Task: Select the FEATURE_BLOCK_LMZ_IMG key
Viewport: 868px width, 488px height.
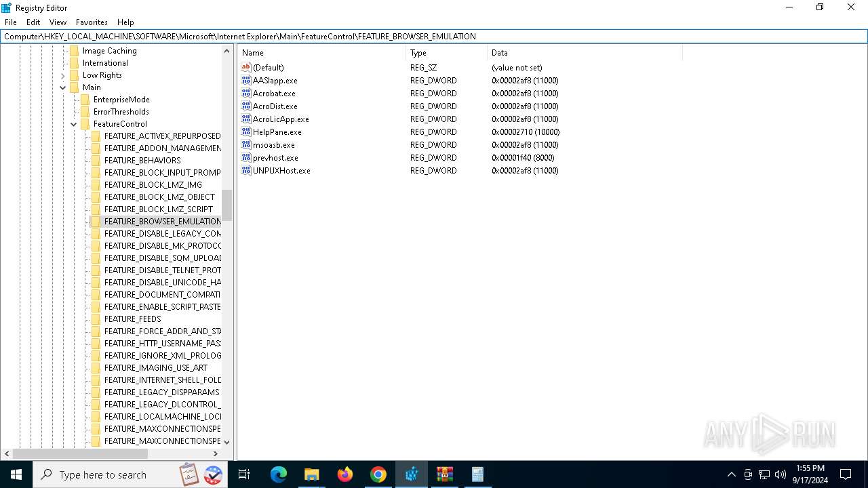Action: point(153,185)
